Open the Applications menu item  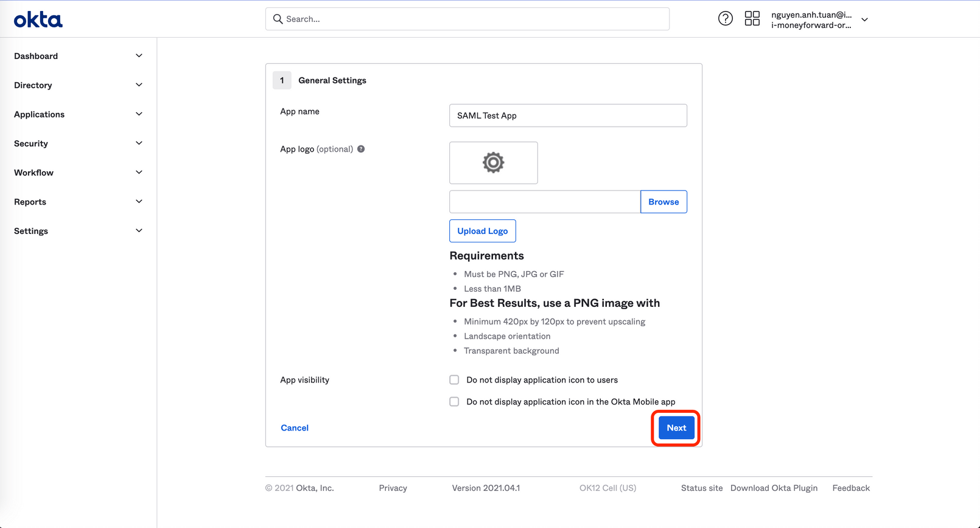pyautogui.click(x=39, y=114)
